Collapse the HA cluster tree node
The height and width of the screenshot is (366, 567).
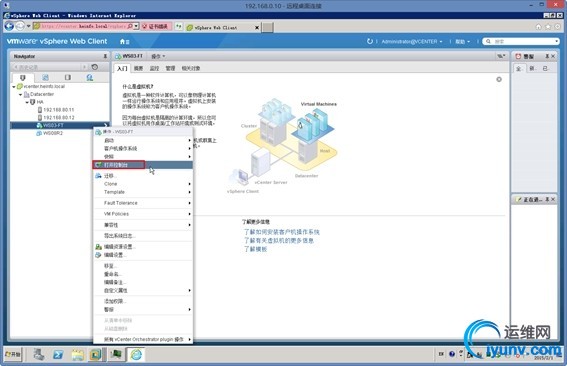27,102
